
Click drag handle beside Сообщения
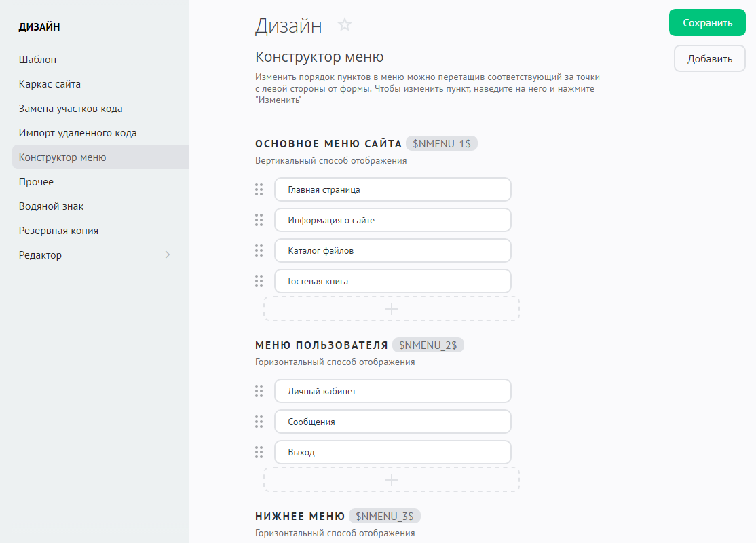pos(259,422)
